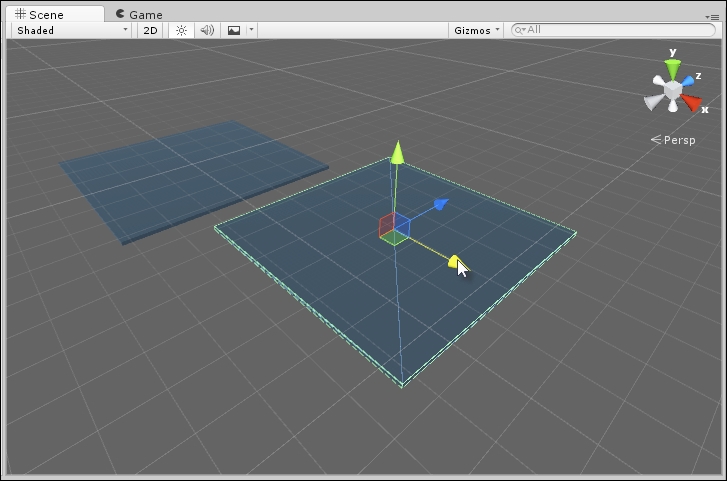This screenshot has height=481, width=727.
Task: Click the yellow highlighted X-axis move handle
Action: point(454,262)
